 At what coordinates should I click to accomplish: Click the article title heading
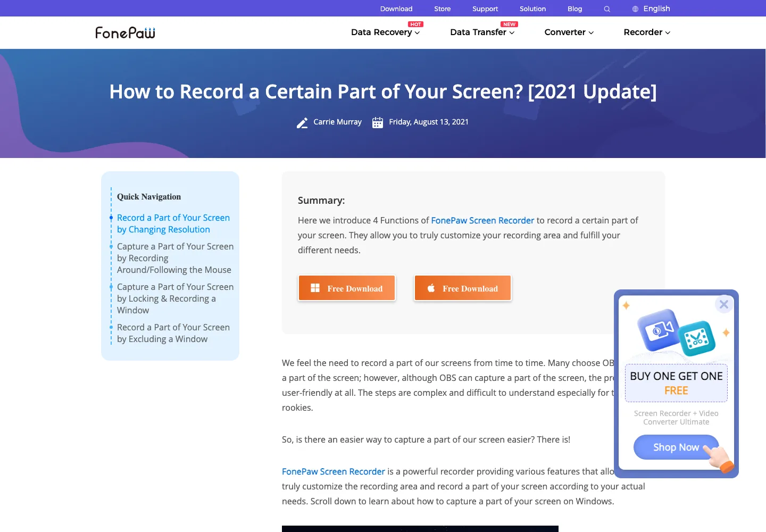(x=383, y=92)
